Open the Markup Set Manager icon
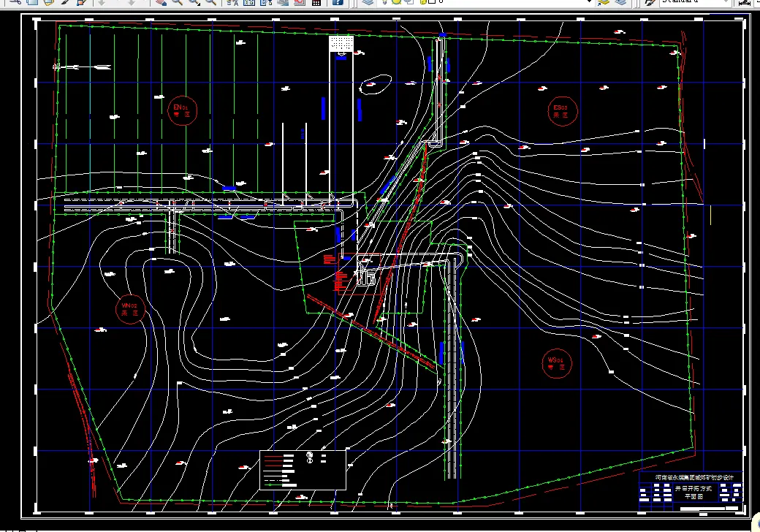Image resolution: width=760 pixels, height=532 pixels. click(300, 2)
